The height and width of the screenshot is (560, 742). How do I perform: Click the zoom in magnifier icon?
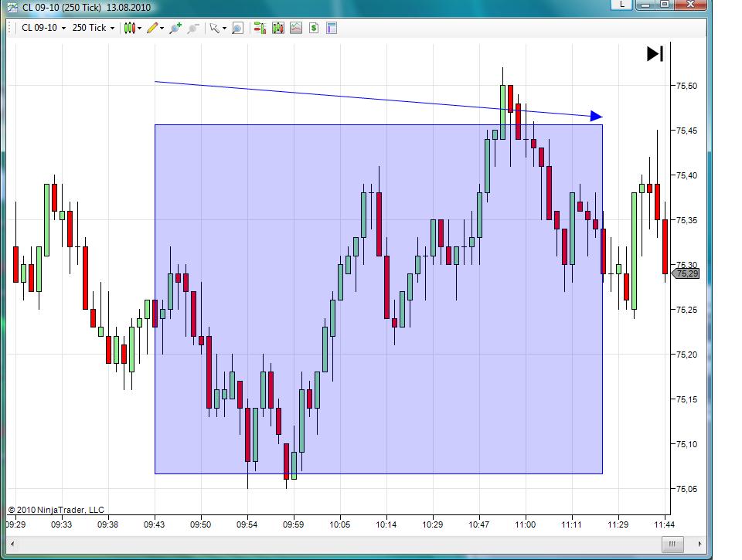175,29
